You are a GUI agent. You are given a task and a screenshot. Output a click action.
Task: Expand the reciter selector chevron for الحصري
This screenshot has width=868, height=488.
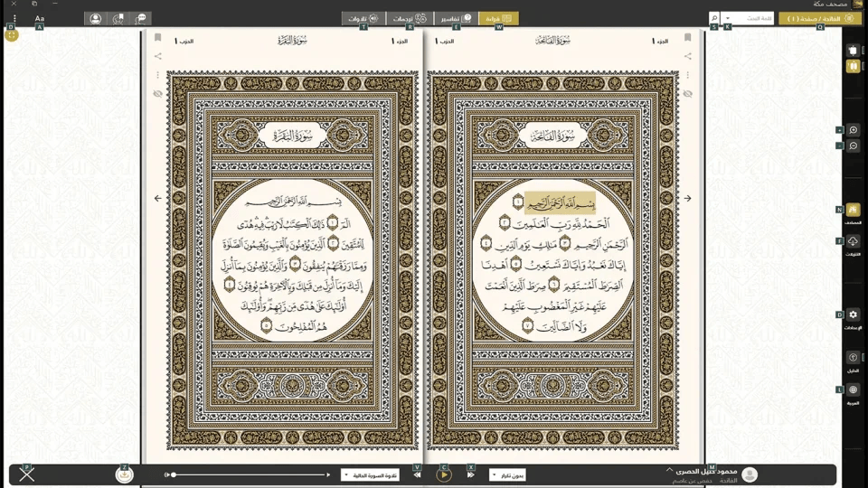tap(669, 470)
